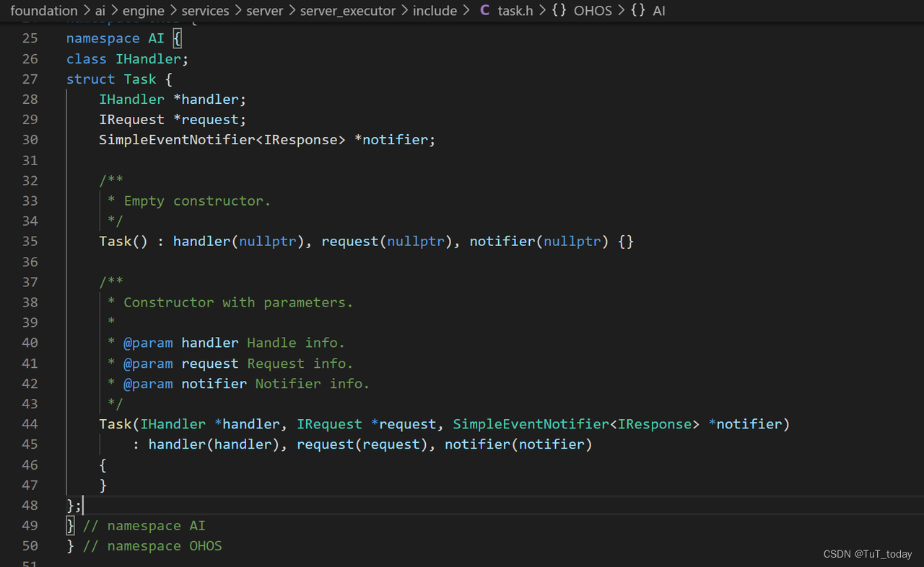This screenshot has height=567, width=924.
Task: Select server_executor in the breadcrumb
Action: [x=348, y=11]
